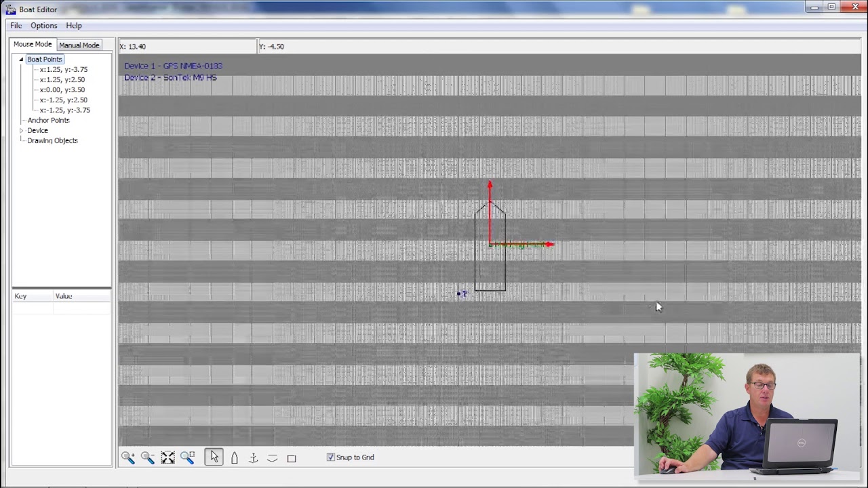Image resolution: width=868 pixels, height=488 pixels.
Task: Switch to the Mouse Mode tab
Action: click(33, 45)
